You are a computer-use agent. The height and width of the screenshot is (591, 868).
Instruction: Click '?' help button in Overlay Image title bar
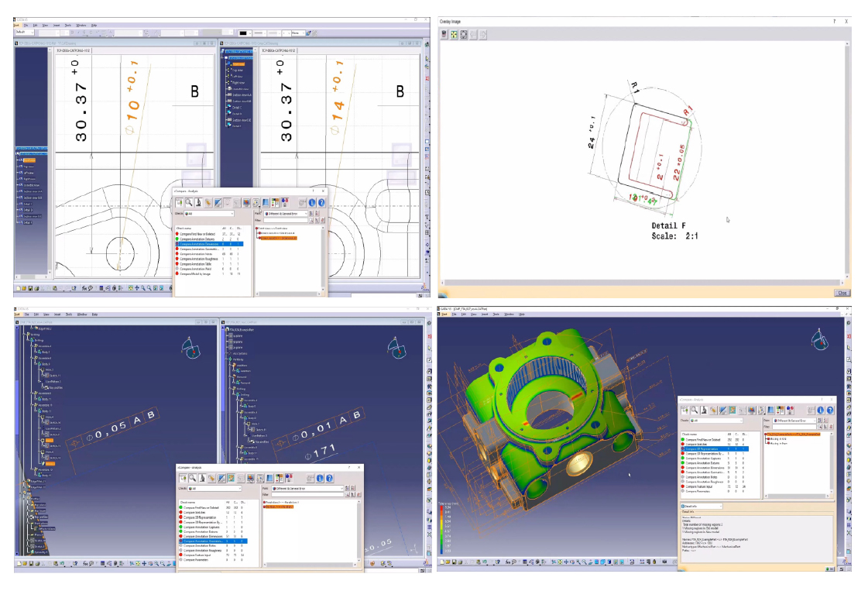coord(835,21)
